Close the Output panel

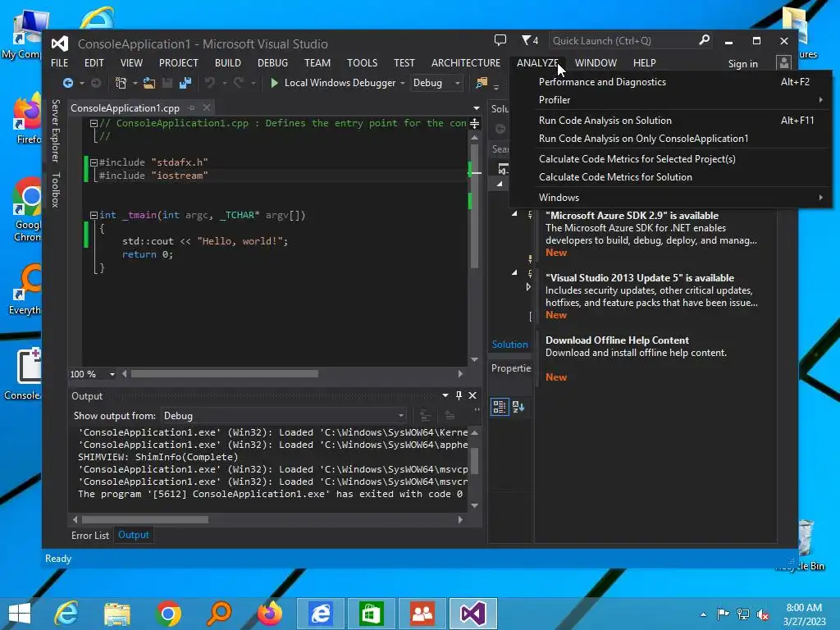click(472, 395)
